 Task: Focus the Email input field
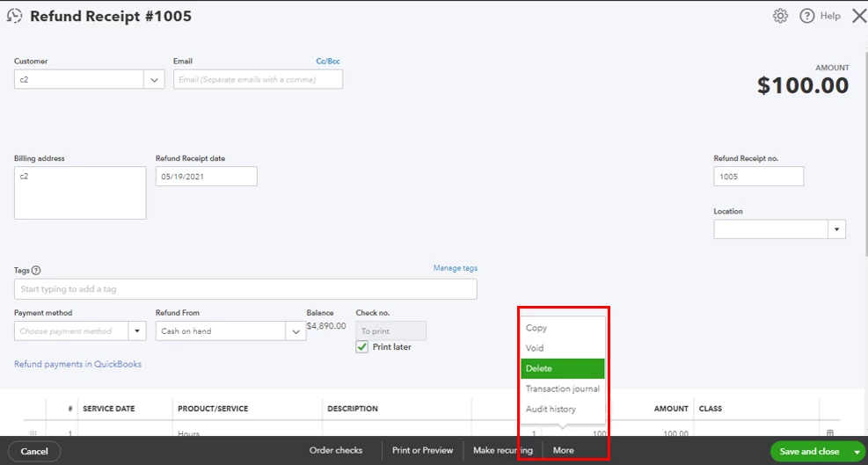258,79
